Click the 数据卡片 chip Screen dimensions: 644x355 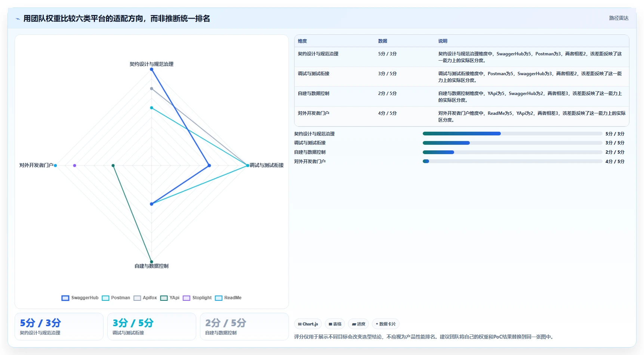coord(385,324)
